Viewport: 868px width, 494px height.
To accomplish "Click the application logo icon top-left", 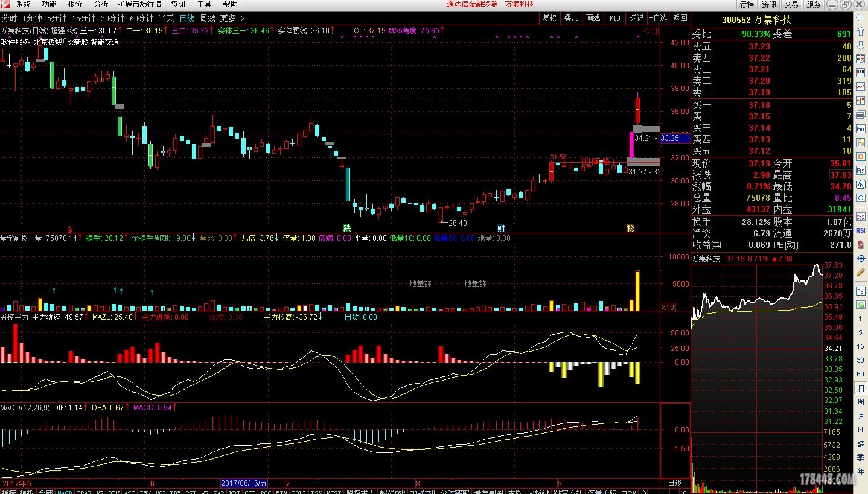I will coord(5,4).
